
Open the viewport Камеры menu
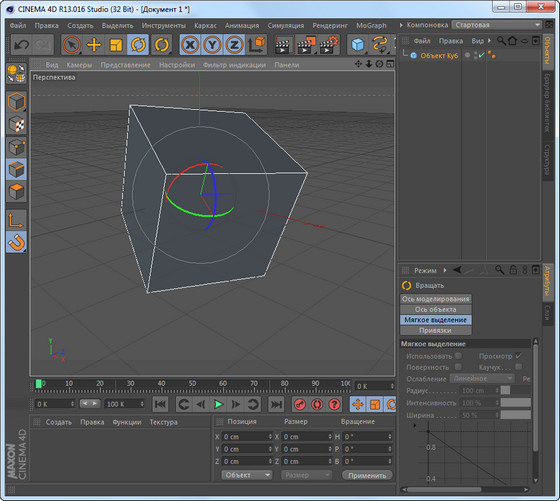[79, 65]
